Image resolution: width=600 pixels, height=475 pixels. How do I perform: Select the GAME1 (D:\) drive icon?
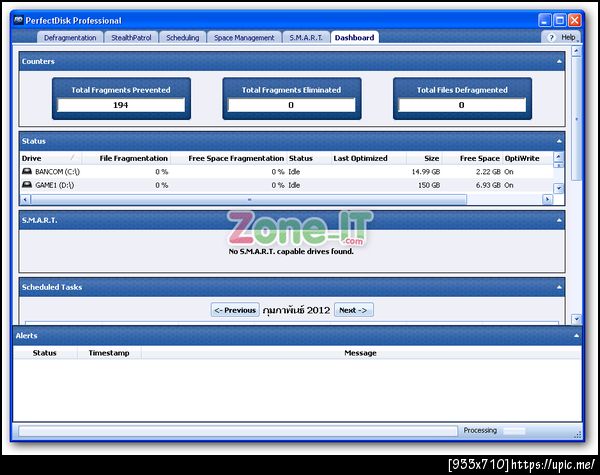pyautogui.click(x=27, y=184)
